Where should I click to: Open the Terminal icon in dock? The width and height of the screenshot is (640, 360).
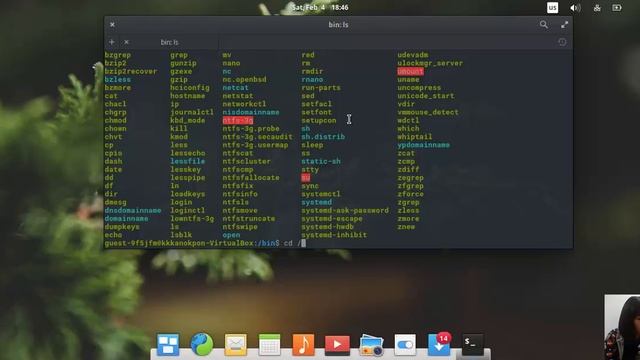pyautogui.click(x=473, y=344)
